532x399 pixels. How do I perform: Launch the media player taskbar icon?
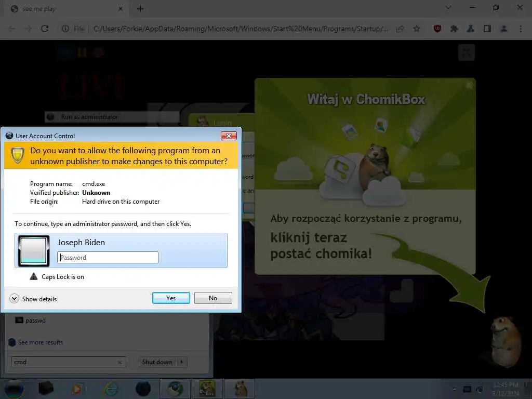pos(77,389)
